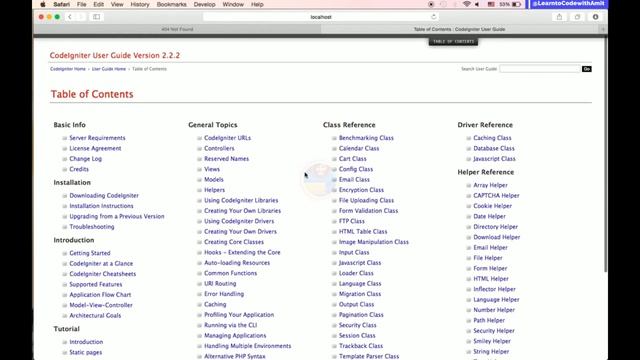Open the Safari share button
This screenshot has height=360, width=640.
559,17
